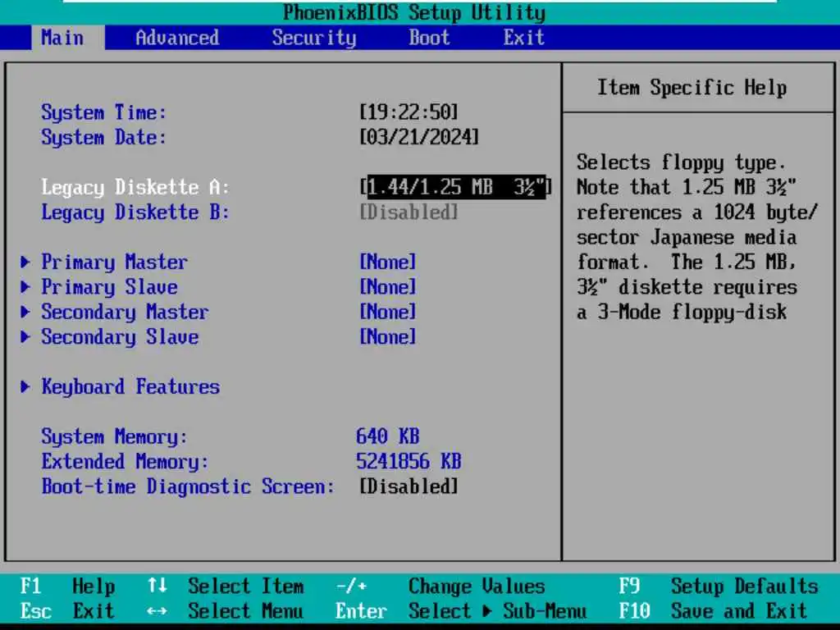Select the Legacy Diskette A label
This screenshot has height=630, width=840.
pos(135,188)
